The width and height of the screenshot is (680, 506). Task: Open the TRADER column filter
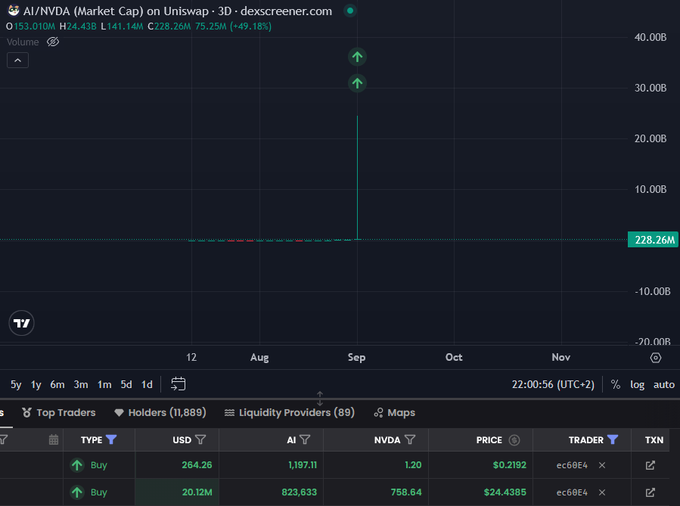(612, 440)
